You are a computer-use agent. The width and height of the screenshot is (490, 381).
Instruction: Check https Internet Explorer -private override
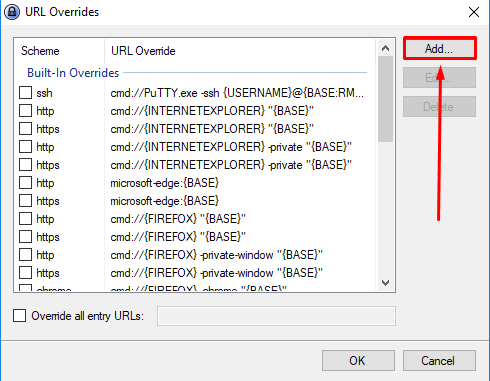click(26, 165)
